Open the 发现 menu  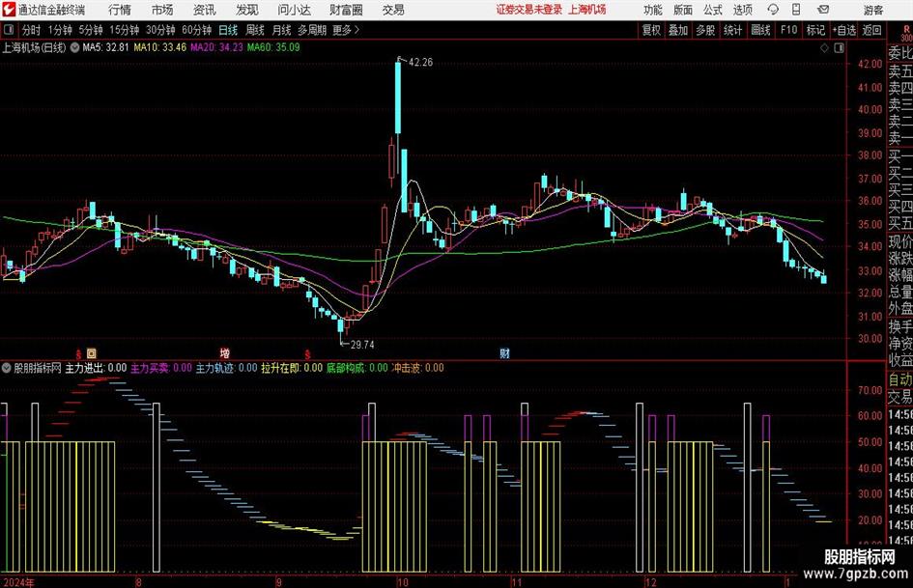pos(247,10)
